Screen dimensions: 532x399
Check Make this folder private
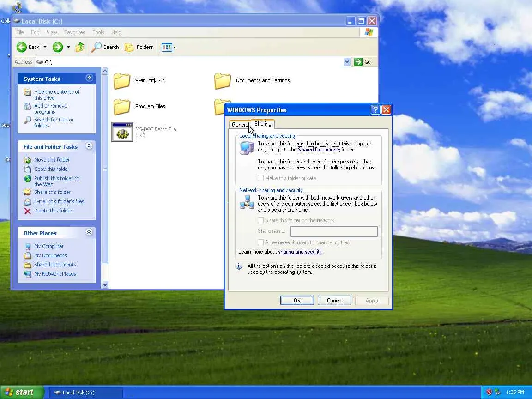coord(260,178)
